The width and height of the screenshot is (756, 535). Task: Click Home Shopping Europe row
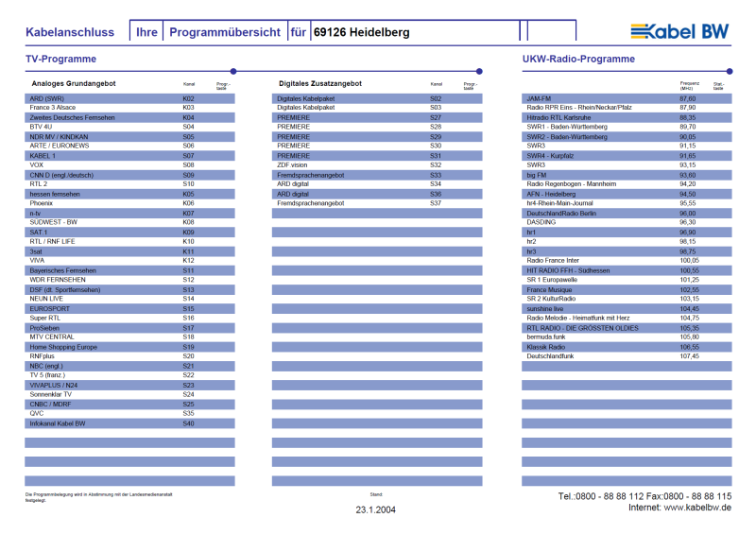(x=129, y=347)
